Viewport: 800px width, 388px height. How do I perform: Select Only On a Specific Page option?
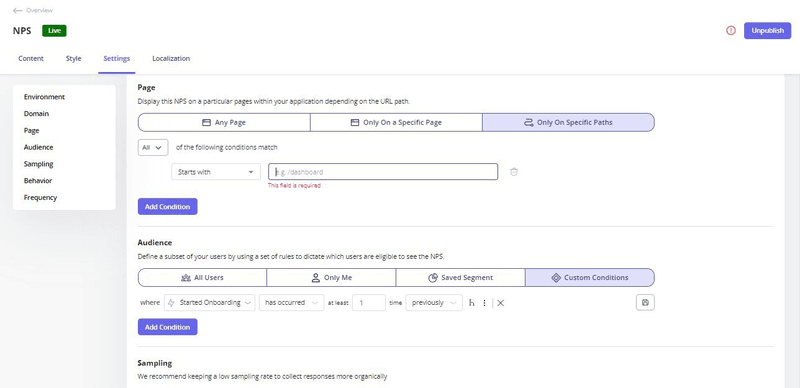coord(396,123)
